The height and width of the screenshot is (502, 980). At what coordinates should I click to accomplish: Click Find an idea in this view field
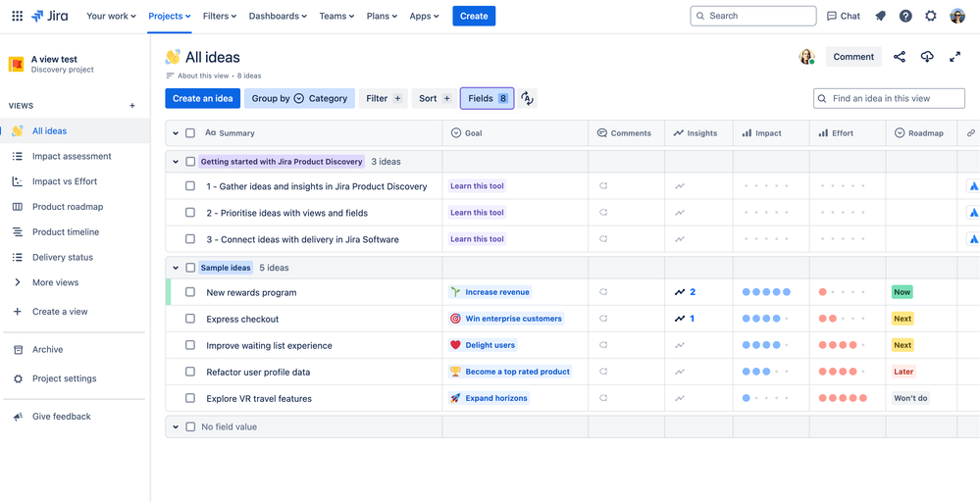[x=889, y=99]
